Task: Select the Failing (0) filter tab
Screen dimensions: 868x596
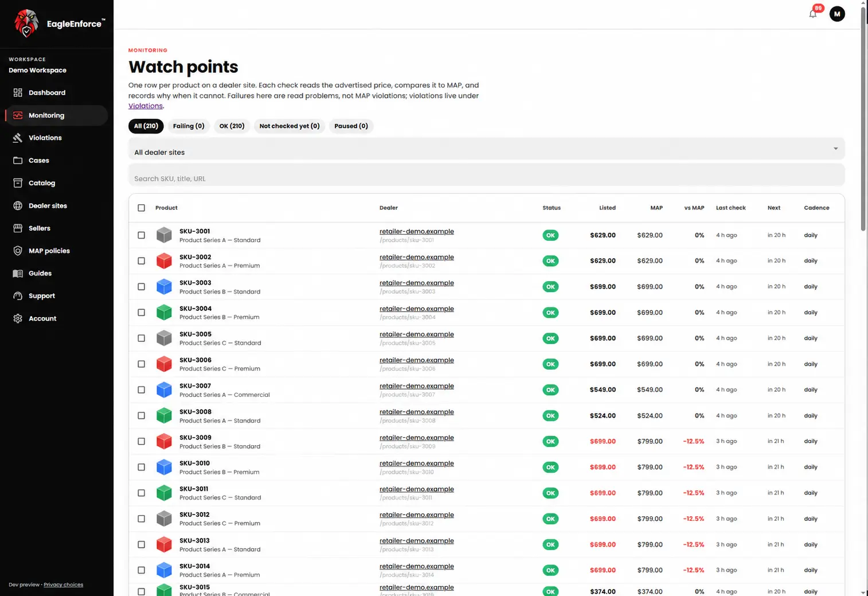Action: tap(189, 126)
